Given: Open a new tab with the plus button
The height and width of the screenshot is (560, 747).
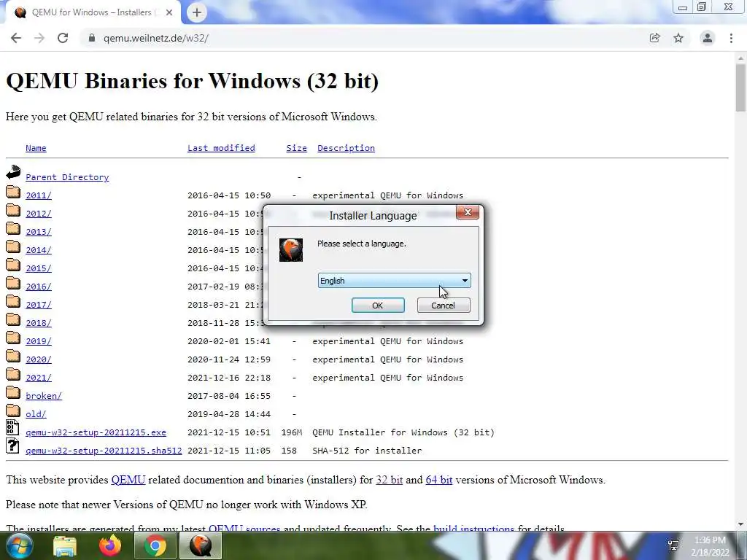Looking at the screenshot, I should (197, 12).
